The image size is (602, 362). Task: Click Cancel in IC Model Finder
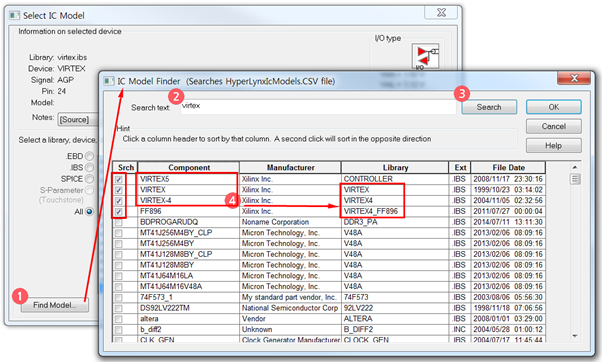(x=553, y=126)
